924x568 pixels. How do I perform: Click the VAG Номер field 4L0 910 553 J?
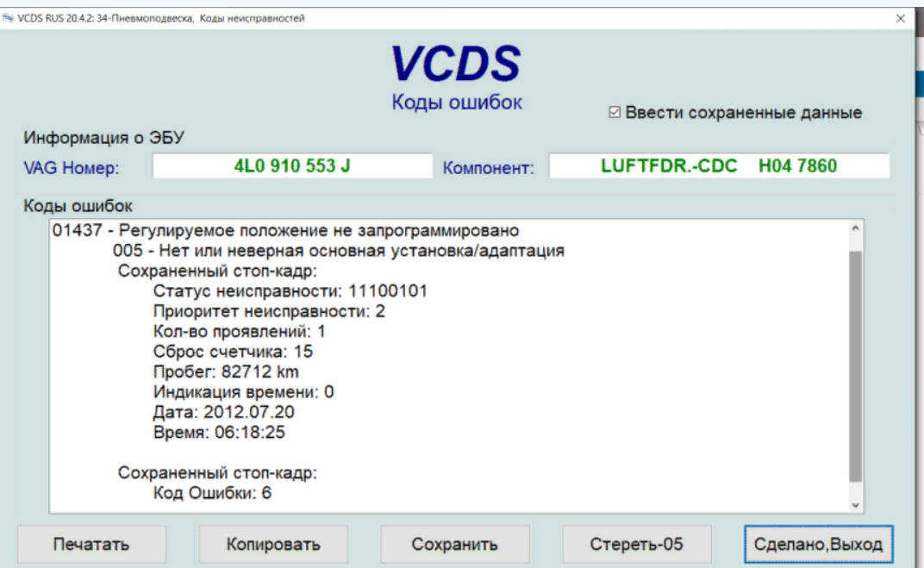pos(292,165)
